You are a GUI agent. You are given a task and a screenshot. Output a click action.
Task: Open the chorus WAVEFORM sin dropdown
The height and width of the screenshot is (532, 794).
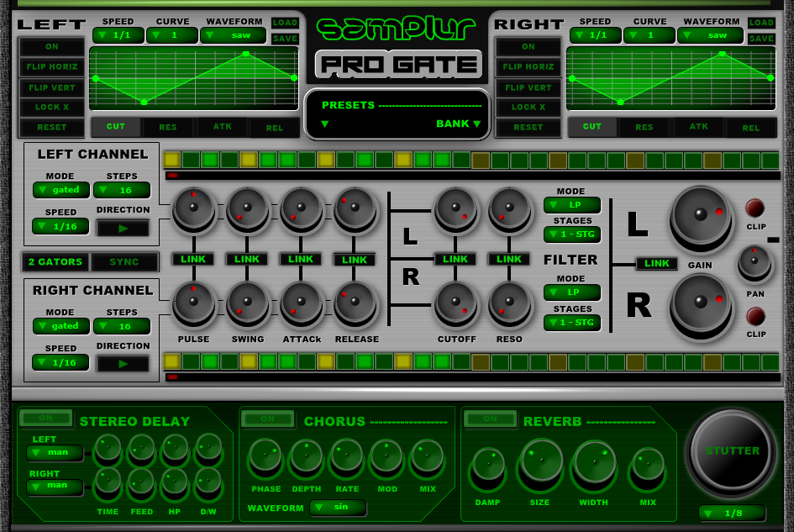pyautogui.click(x=338, y=507)
